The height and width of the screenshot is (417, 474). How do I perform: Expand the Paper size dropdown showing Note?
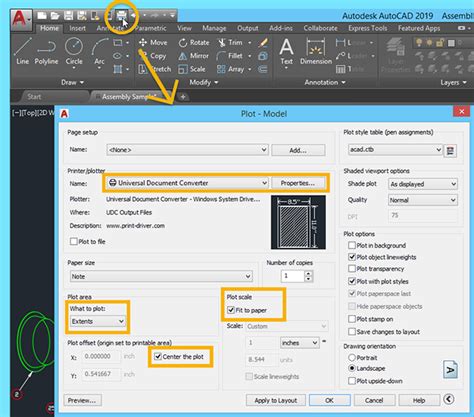pos(161,276)
